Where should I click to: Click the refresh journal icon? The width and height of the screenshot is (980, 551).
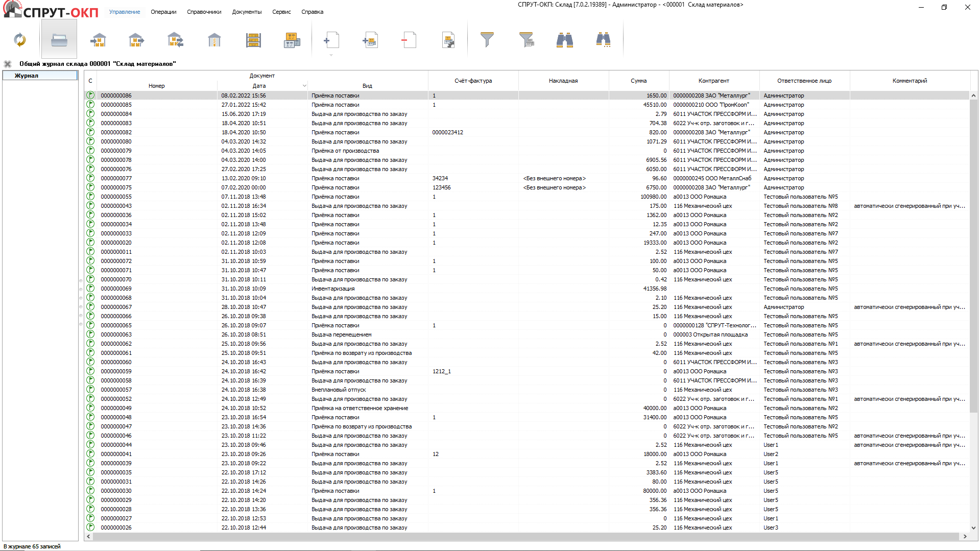[x=20, y=40]
